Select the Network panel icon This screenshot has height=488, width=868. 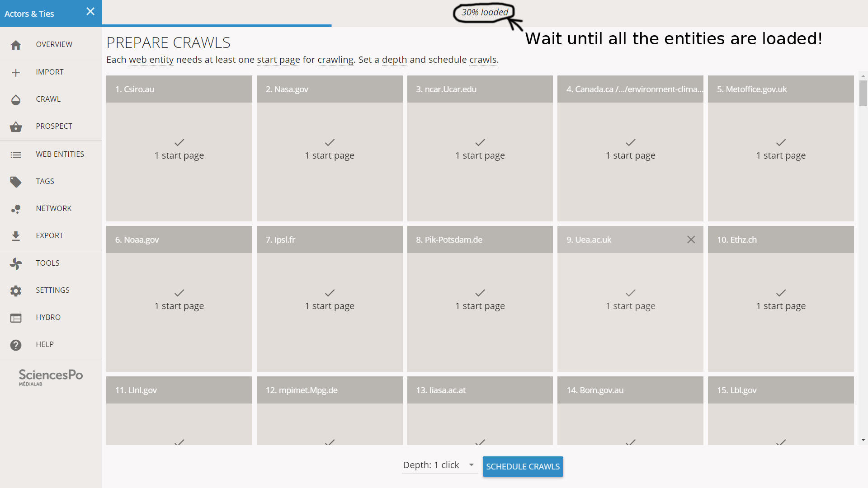pyautogui.click(x=15, y=208)
